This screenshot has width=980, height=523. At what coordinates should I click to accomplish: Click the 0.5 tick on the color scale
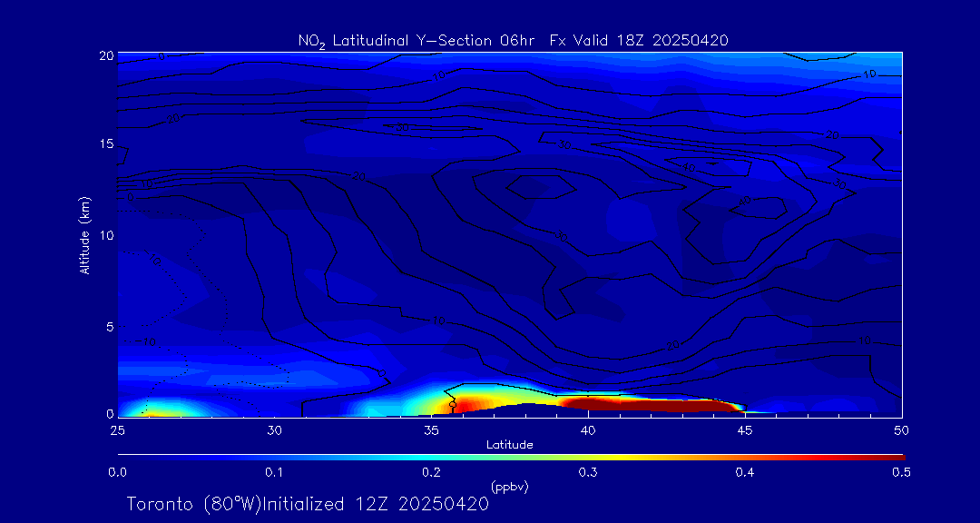[901, 472]
